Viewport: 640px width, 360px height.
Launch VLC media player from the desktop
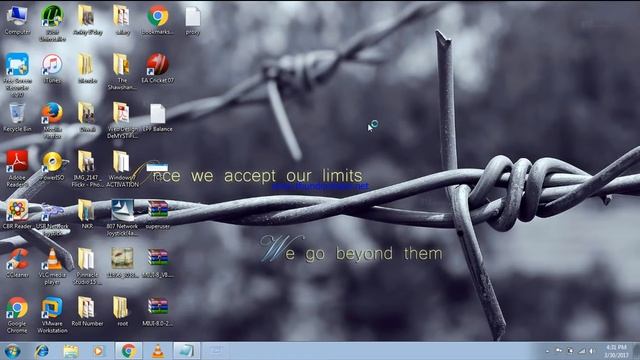pyautogui.click(x=52, y=266)
